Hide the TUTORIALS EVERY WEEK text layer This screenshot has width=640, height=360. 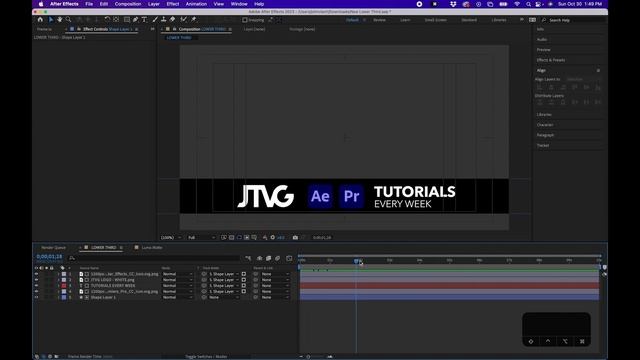tap(36, 285)
